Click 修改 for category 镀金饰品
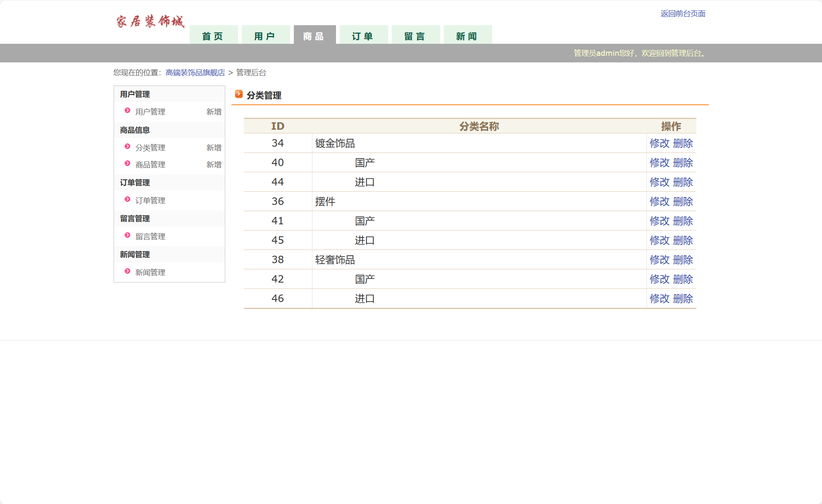 pyautogui.click(x=660, y=143)
